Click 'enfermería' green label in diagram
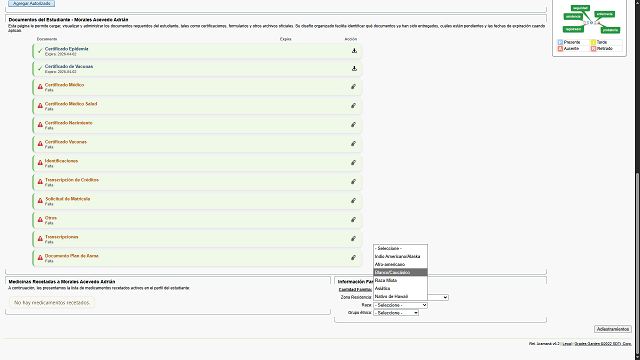 604,14
